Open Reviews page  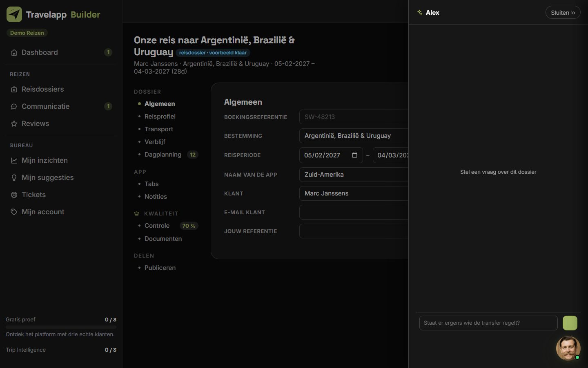pos(61,123)
